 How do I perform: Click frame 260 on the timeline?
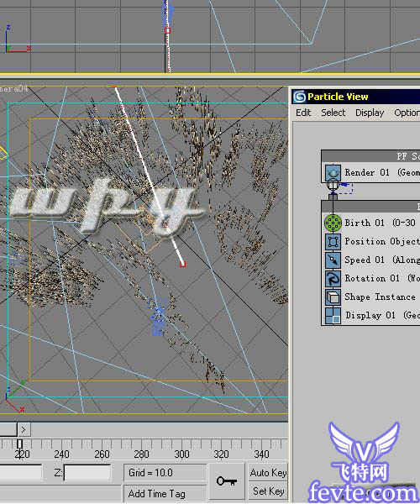[x=102, y=454]
